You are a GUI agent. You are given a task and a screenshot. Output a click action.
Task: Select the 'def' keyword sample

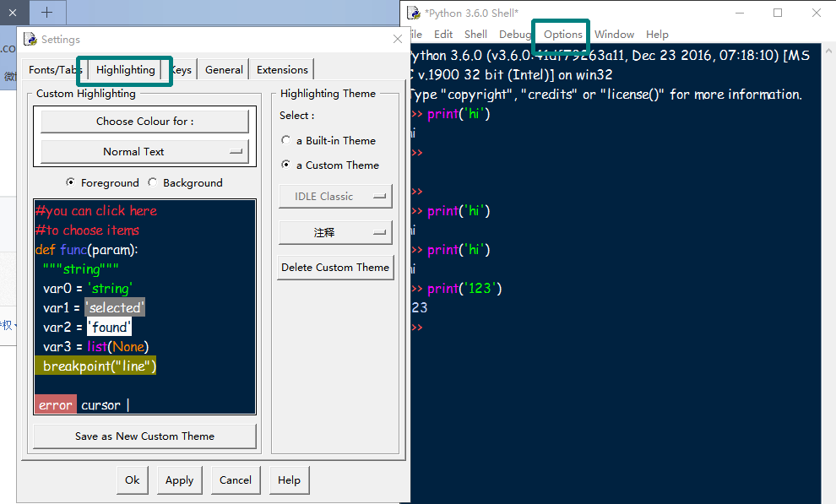pos(46,249)
